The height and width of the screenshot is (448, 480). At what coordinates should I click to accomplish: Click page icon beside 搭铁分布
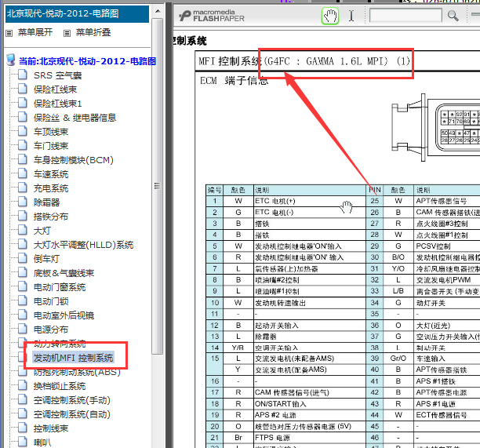click(x=22, y=216)
